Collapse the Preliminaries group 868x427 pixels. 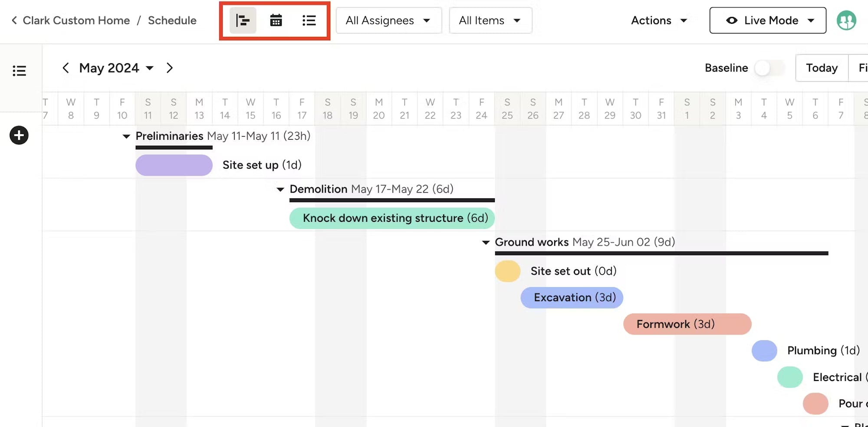[126, 136]
